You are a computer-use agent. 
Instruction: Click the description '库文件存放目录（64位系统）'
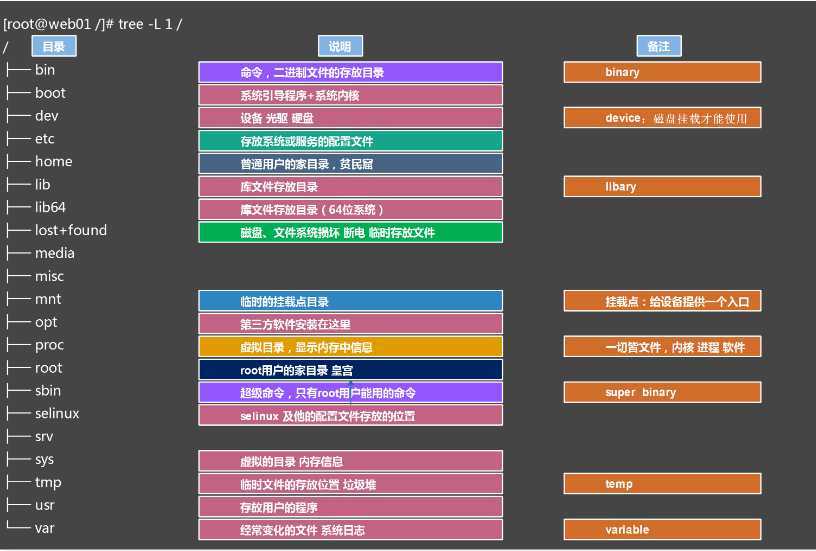click(x=350, y=210)
